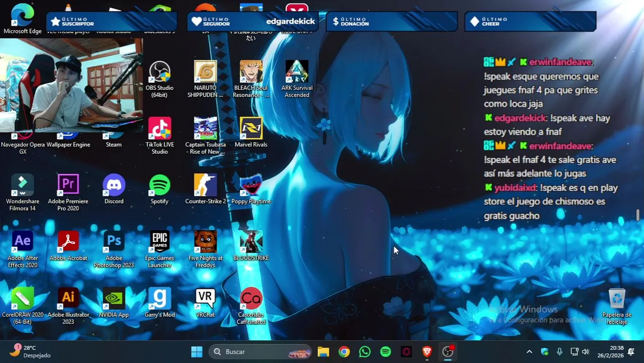Open microphone tray icon
This screenshot has width=644, height=363.
click(x=559, y=351)
